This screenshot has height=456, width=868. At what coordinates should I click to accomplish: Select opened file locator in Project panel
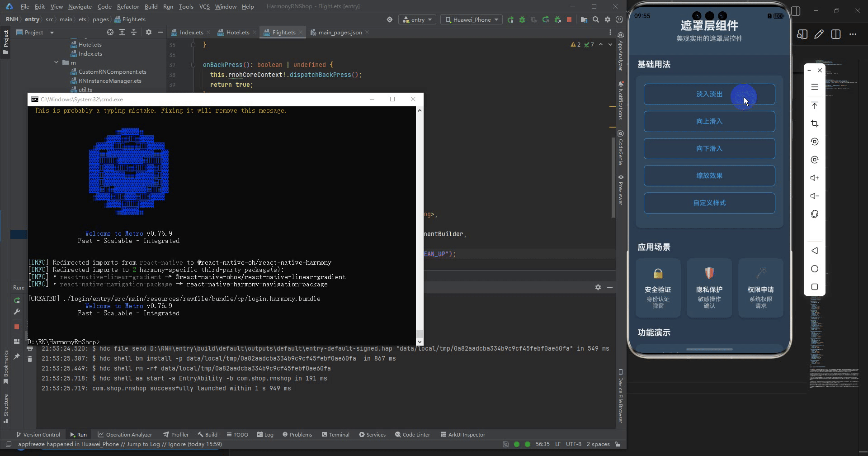(x=110, y=32)
